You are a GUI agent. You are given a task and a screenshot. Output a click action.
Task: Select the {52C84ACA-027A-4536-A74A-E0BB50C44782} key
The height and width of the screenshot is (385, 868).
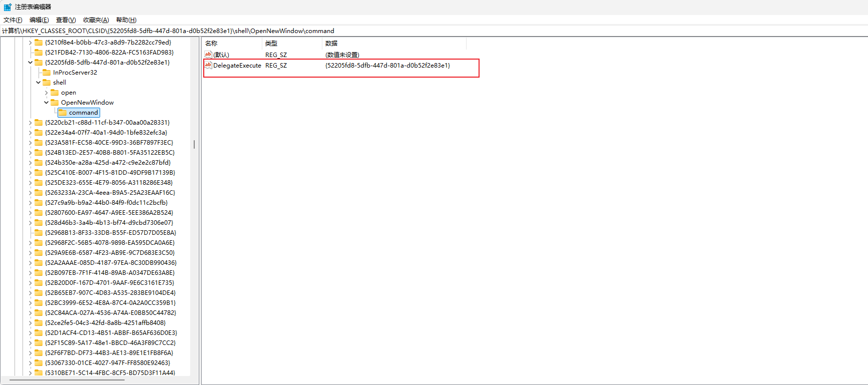pos(111,313)
